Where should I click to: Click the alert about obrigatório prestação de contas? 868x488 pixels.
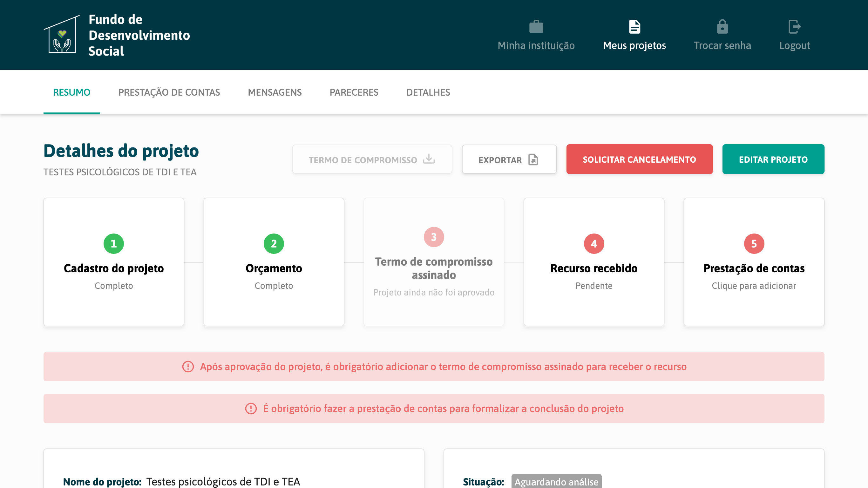coord(434,409)
